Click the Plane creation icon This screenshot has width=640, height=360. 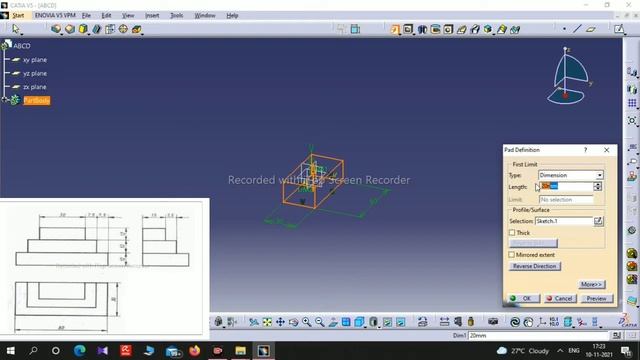click(591, 29)
